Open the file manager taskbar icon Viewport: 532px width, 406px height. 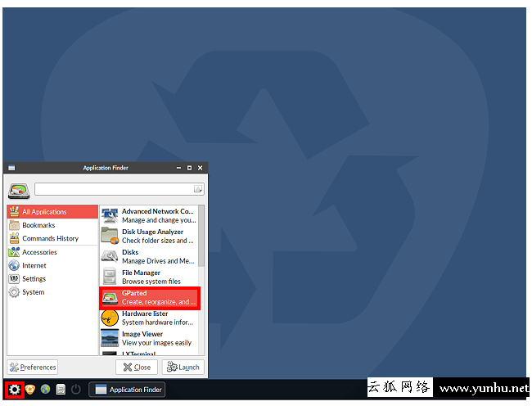point(61,390)
